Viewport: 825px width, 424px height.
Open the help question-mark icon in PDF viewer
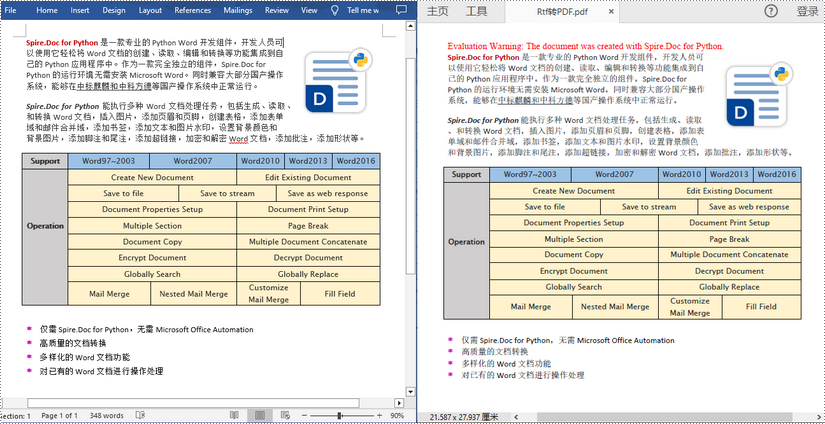771,11
